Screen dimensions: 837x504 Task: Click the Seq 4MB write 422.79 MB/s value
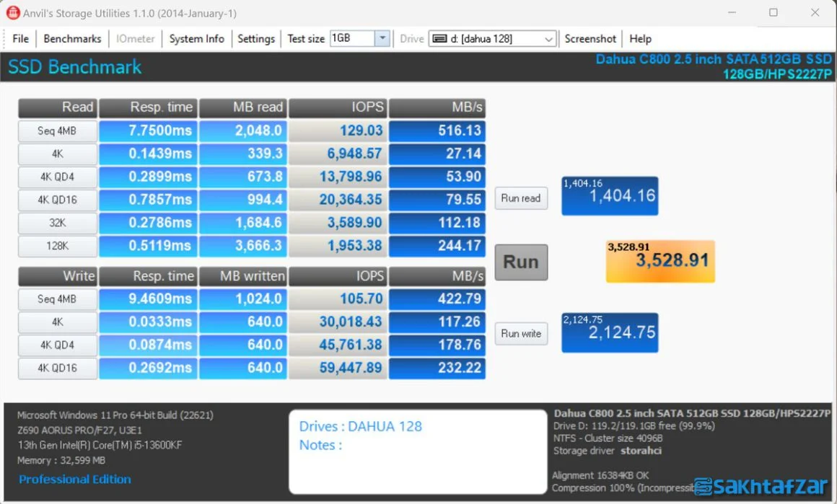tap(437, 299)
